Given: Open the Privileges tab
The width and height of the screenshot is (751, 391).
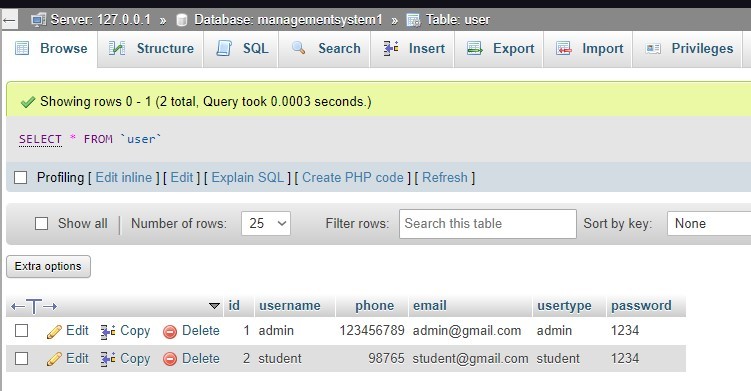Looking at the screenshot, I should 688,48.
